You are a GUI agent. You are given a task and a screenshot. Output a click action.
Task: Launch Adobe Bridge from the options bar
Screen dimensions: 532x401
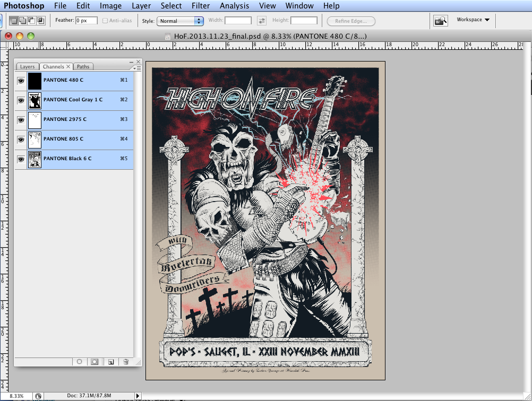440,21
